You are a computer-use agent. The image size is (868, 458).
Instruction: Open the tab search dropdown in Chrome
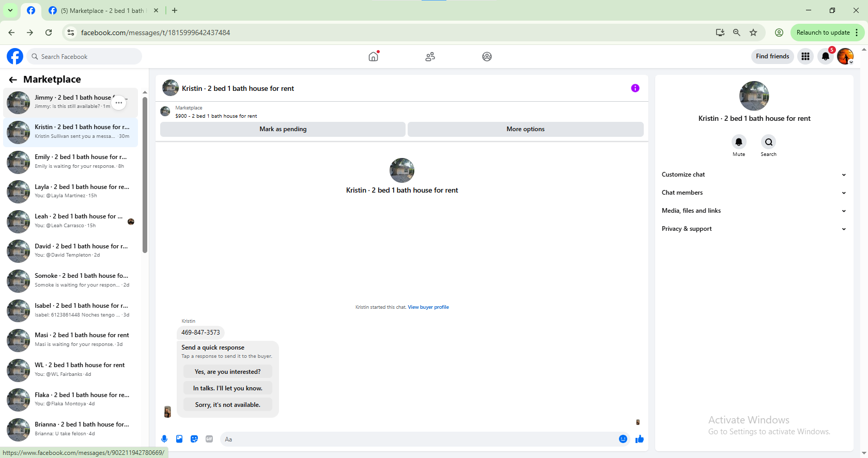click(10, 10)
